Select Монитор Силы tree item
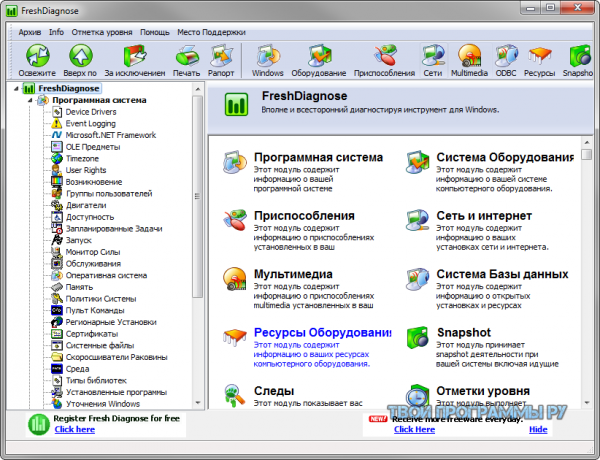The height and width of the screenshot is (460, 600). point(93,252)
